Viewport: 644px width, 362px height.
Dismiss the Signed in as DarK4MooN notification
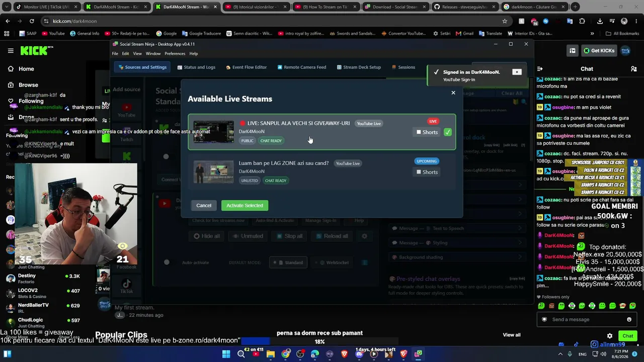[x=517, y=72]
